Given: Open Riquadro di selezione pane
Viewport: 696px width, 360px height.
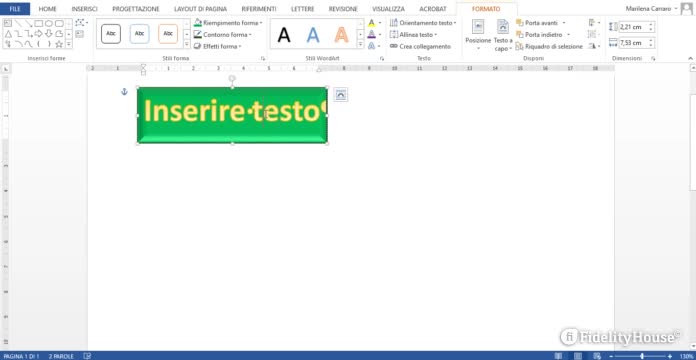Looking at the screenshot, I should point(549,46).
